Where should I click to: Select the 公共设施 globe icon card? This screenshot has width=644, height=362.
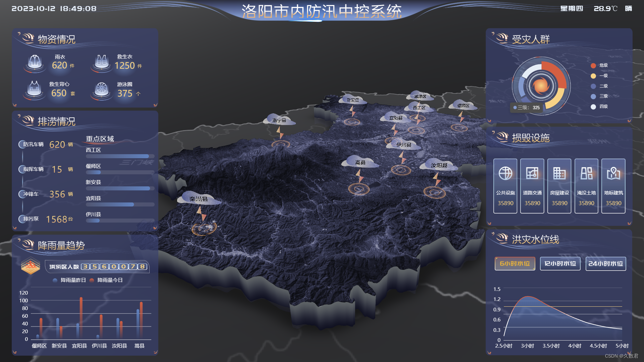click(505, 186)
